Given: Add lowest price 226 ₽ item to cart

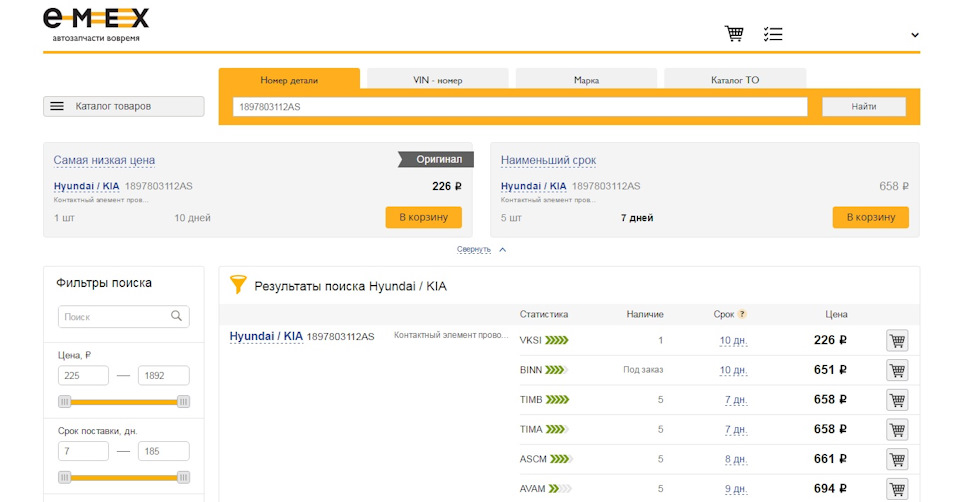Looking at the screenshot, I should [x=424, y=217].
